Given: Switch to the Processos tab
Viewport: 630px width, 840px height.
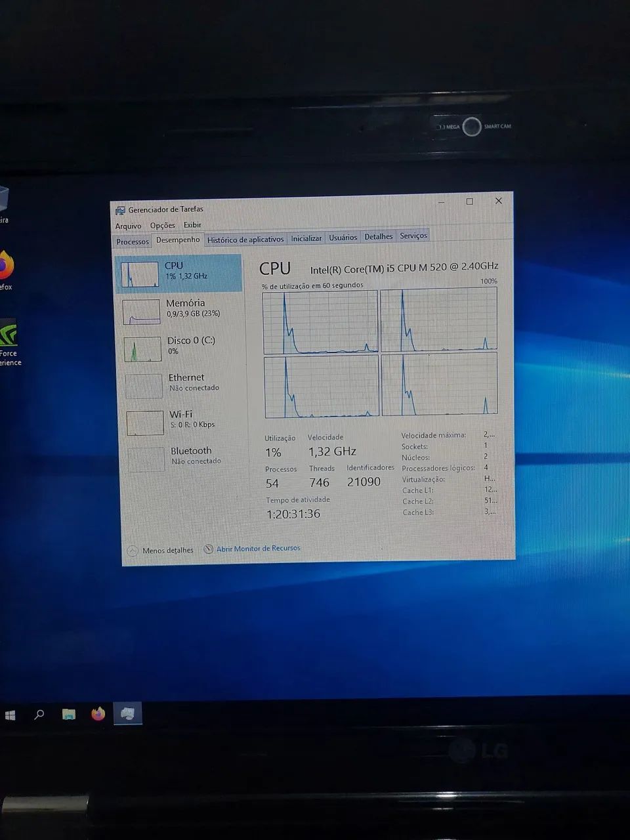Looking at the screenshot, I should pyautogui.click(x=133, y=241).
